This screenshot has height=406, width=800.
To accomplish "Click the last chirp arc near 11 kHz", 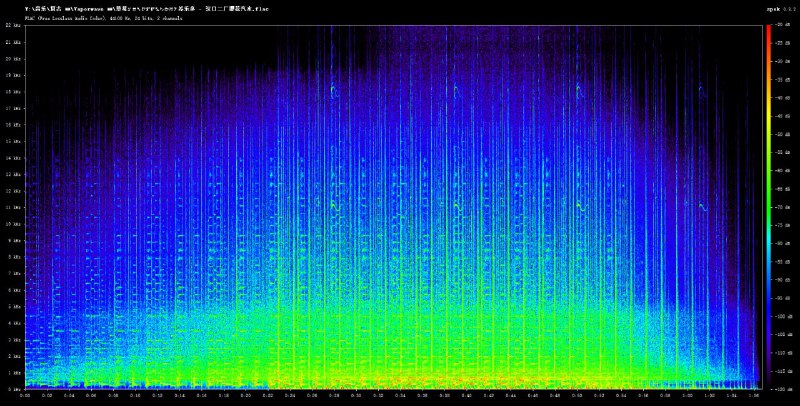I will point(702,206).
